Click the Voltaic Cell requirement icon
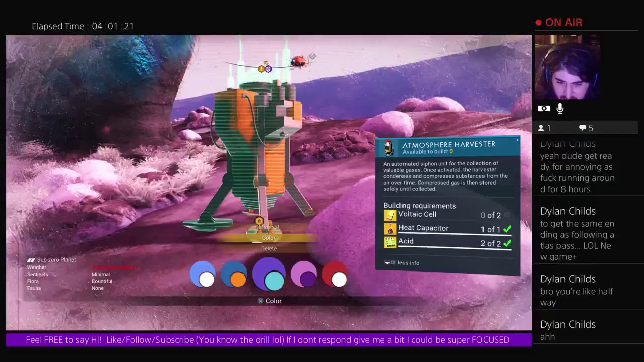The width and height of the screenshot is (644, 362). tap(390, 215)
